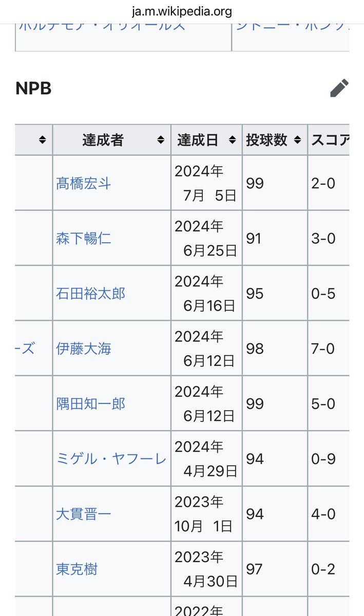
Task: Sort by the leftmost partially hidden column
Action: [x=42, y=140]
